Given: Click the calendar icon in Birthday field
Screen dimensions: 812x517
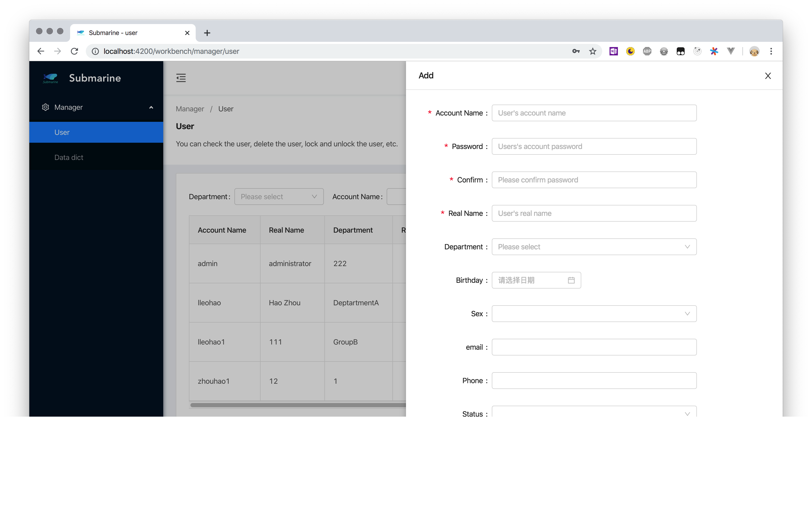Looking at the screenshot, I should 571,280.
